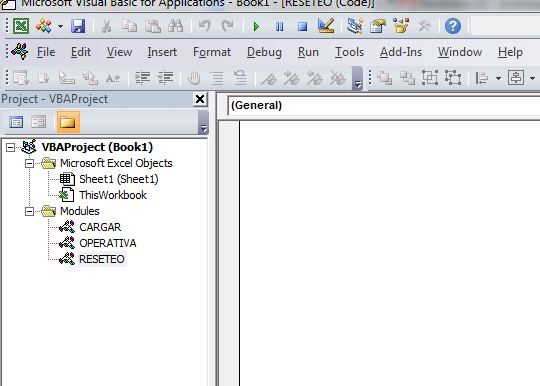Click the Copy toolbar icon
Viewport: 540px width, 386px height.
(x=129, y=26)
